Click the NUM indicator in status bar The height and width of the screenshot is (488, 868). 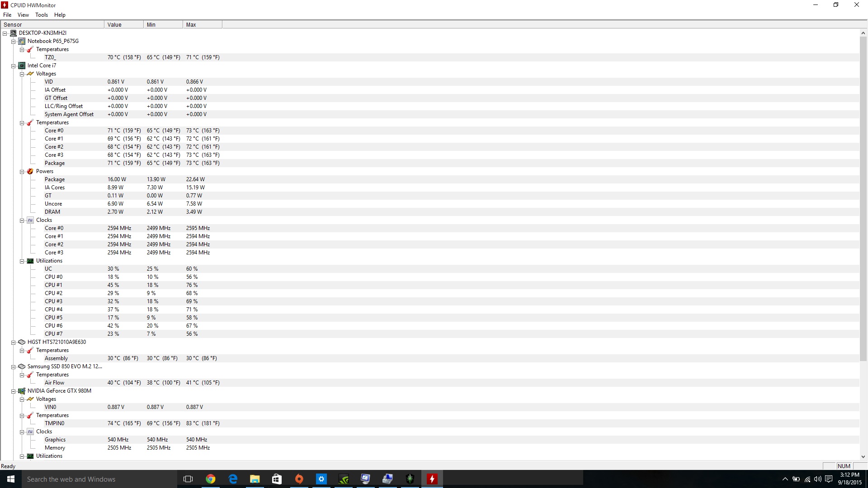[844, 466]
